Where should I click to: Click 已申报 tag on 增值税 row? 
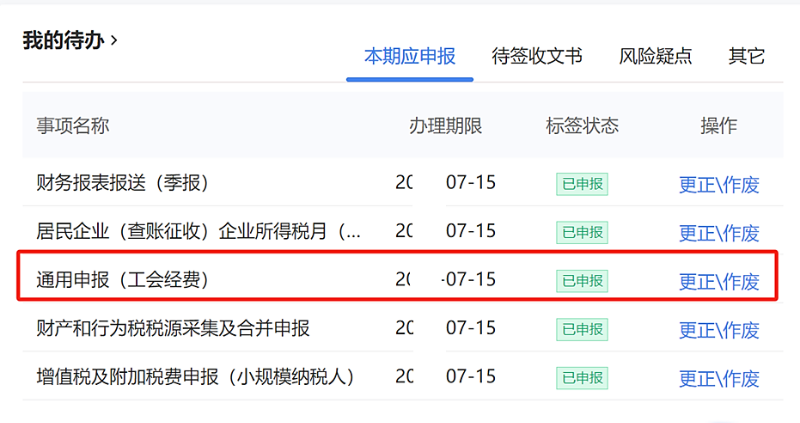tap(582, 378)
